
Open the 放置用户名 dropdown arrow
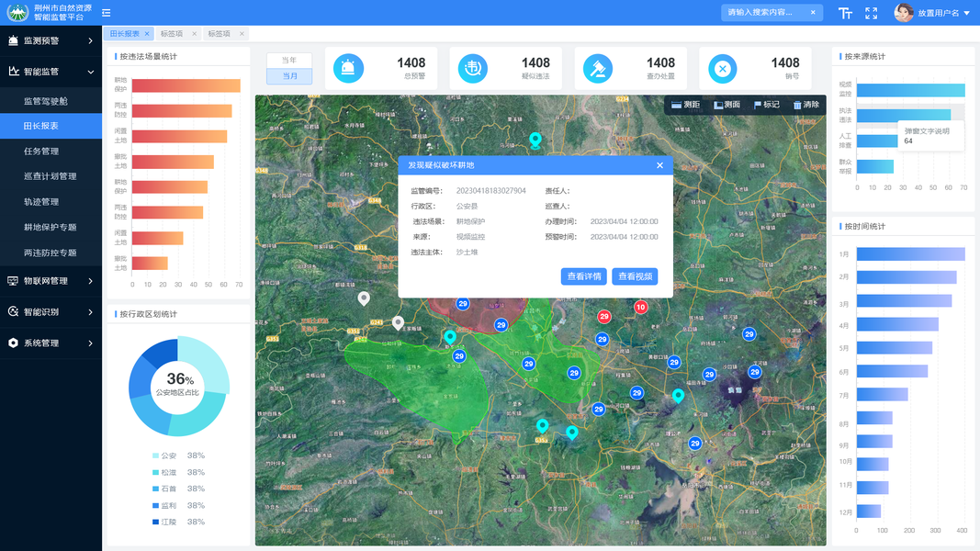967,13
